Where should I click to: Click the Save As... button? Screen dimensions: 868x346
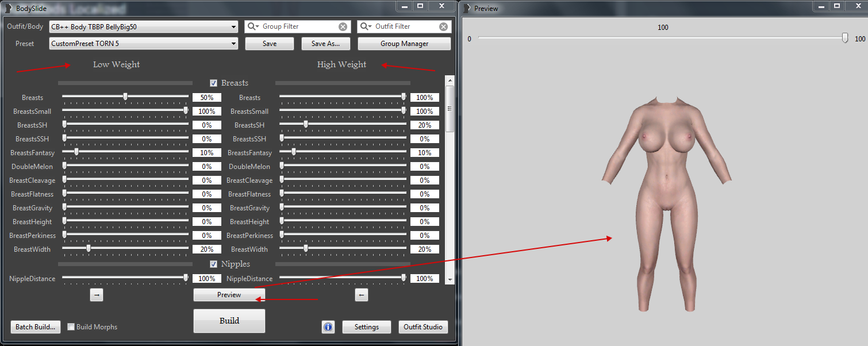(x=325, y=44)
